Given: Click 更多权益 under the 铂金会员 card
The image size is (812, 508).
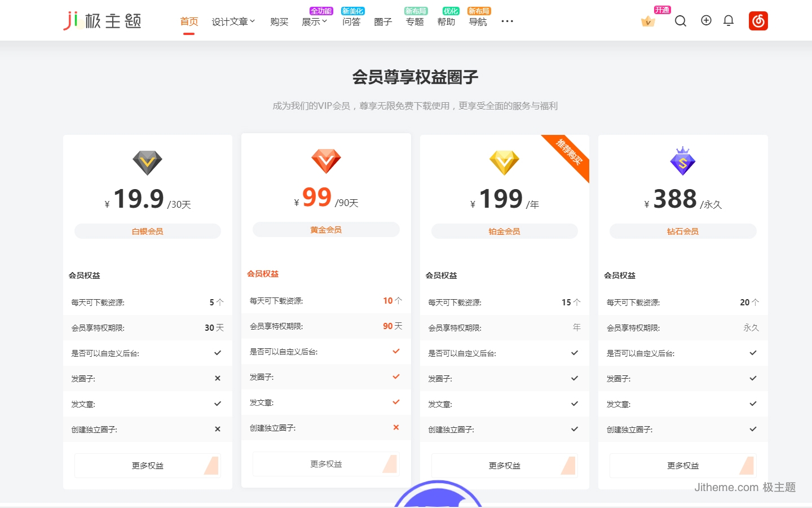Looking at the screenshot, I should [505, 466].
